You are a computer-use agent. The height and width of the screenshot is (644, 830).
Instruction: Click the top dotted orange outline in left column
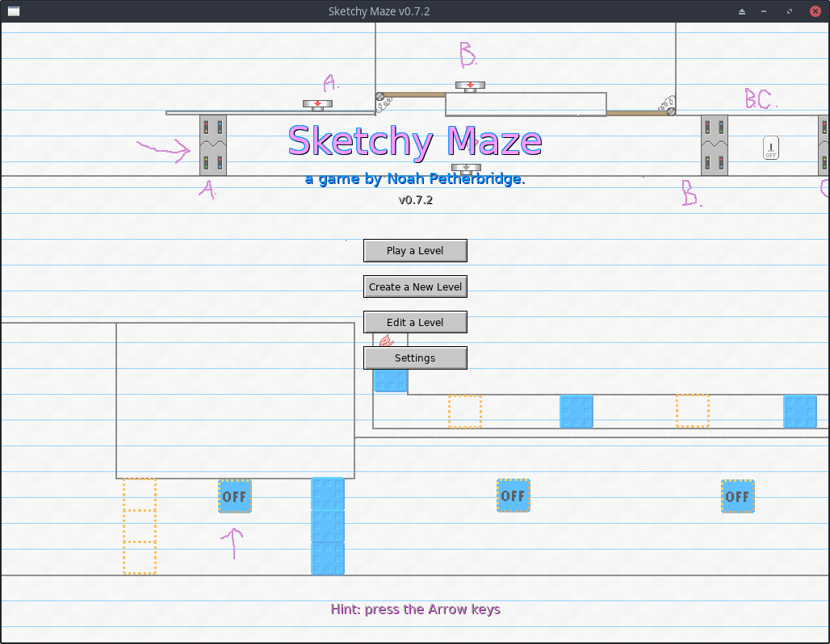[x=140, y=494]
